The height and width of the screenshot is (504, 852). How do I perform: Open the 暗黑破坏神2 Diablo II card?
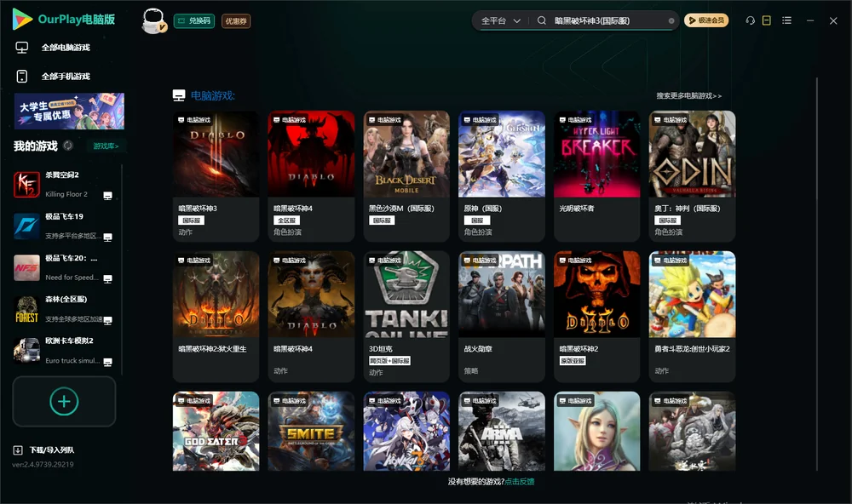596,316
